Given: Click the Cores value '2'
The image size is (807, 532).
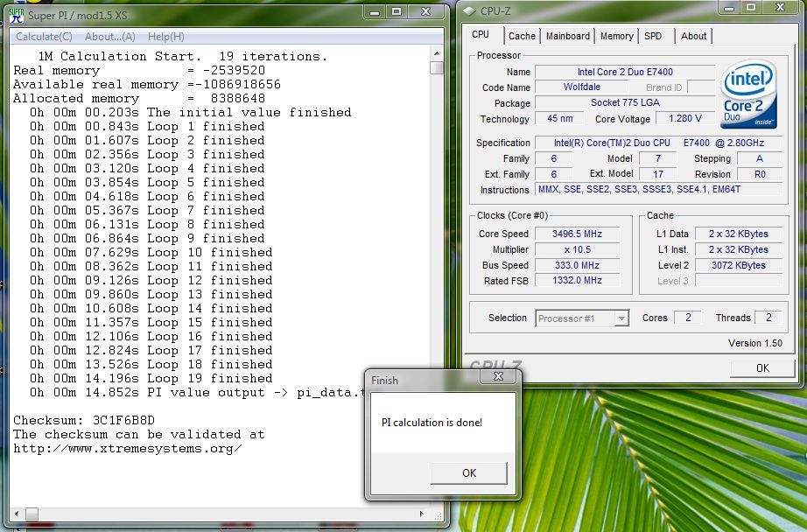Looking at the screenshot, I should coord(688,318).
